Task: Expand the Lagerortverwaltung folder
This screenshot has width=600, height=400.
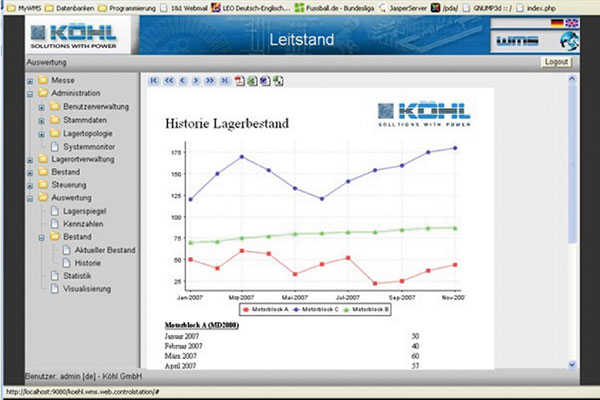Action: [x=30, y=159]
